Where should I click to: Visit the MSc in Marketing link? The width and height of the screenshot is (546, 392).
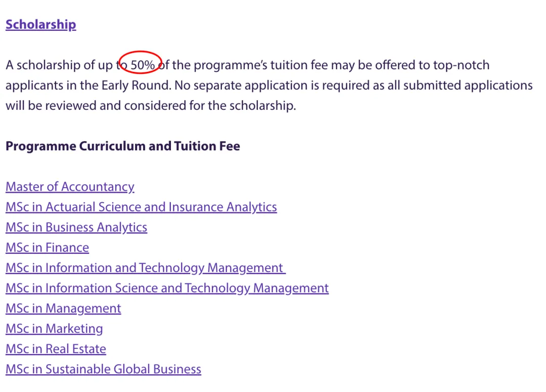click(x=54, y=328)
